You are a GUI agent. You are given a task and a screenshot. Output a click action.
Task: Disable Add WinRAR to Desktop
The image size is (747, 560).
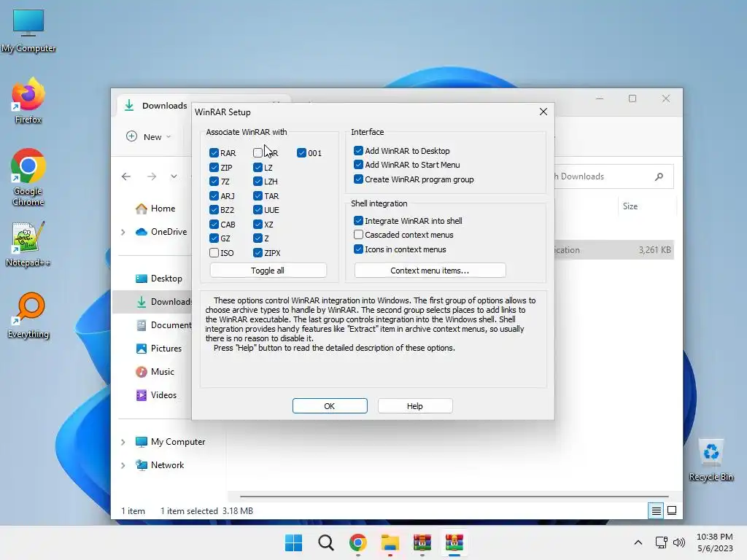click(359, 151)
